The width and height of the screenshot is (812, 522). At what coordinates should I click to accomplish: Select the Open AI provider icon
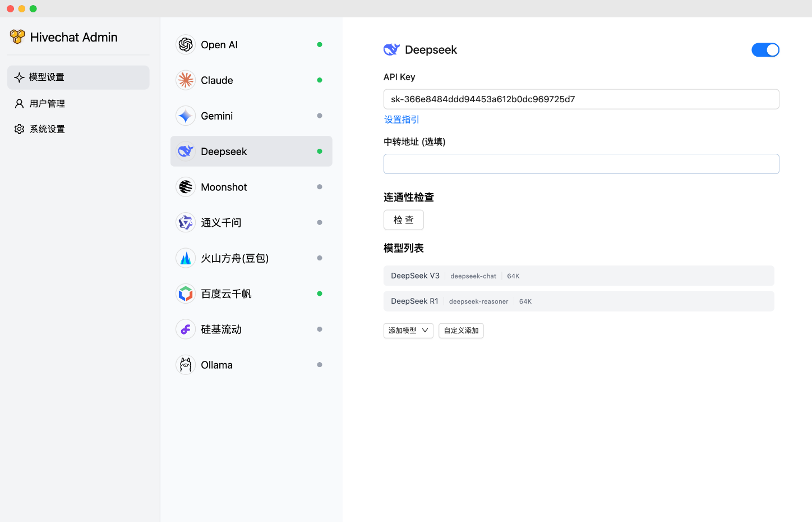click(x=186, y=45)
